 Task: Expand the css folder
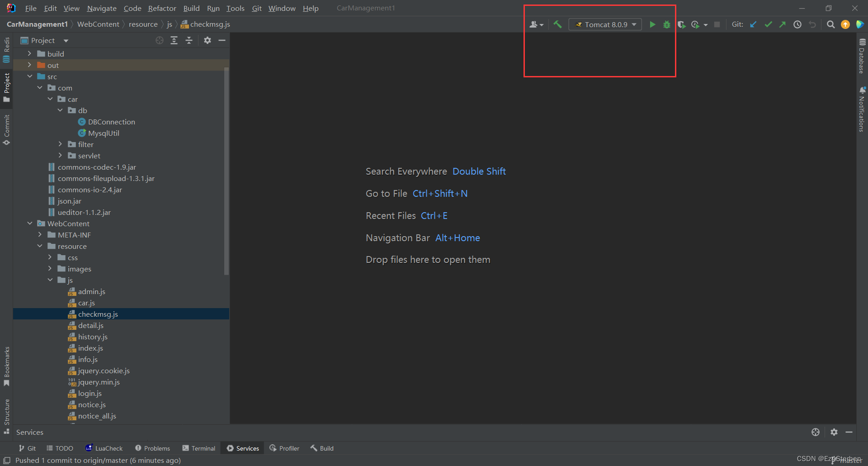tap(50, 257)
